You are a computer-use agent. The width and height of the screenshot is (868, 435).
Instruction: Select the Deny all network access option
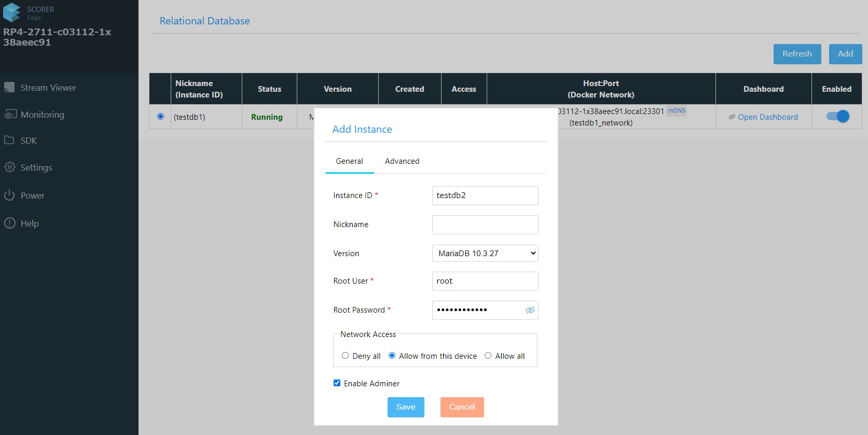point(346,356)
